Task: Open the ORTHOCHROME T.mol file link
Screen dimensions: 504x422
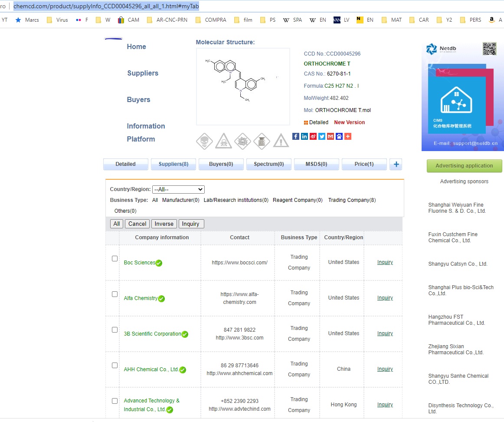Action: [343, 110]
